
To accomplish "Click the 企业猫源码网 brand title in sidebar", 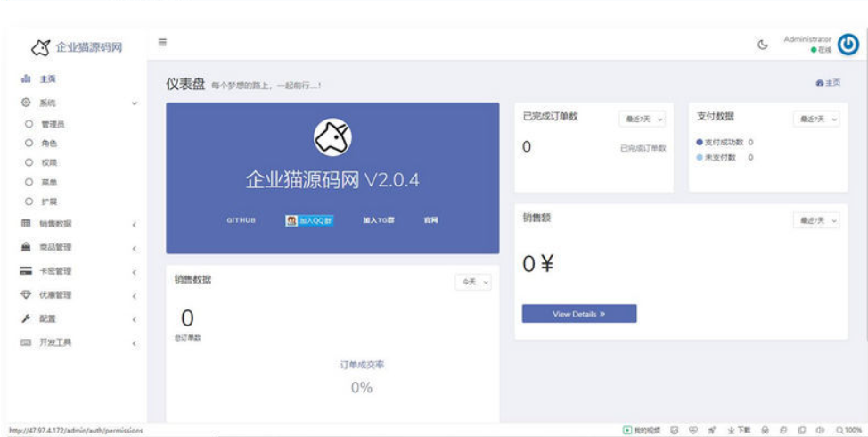I will [x=88, y=47].
